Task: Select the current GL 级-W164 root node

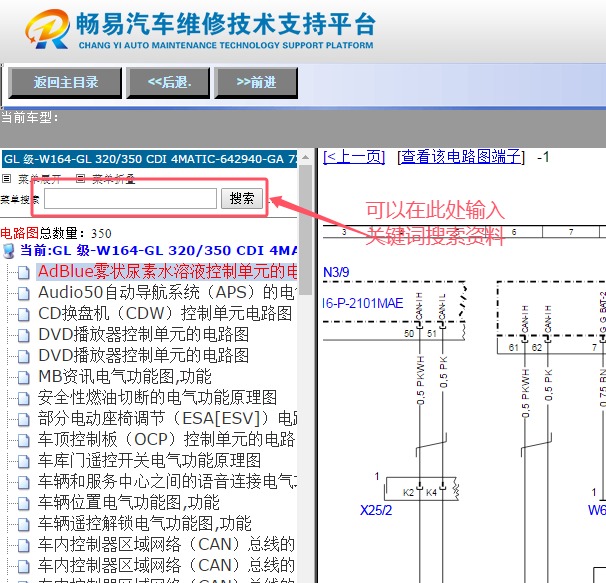Action: point(158,251)
